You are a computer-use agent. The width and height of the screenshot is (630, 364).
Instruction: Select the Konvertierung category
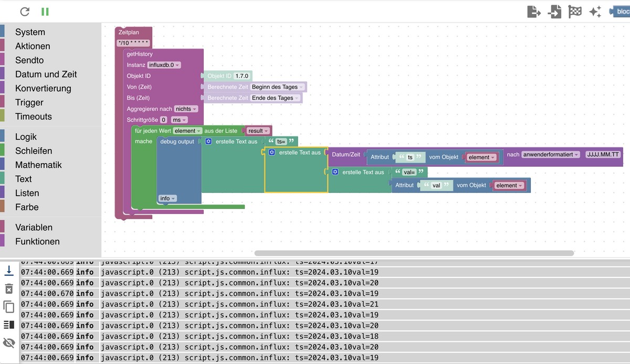(43, 89)
